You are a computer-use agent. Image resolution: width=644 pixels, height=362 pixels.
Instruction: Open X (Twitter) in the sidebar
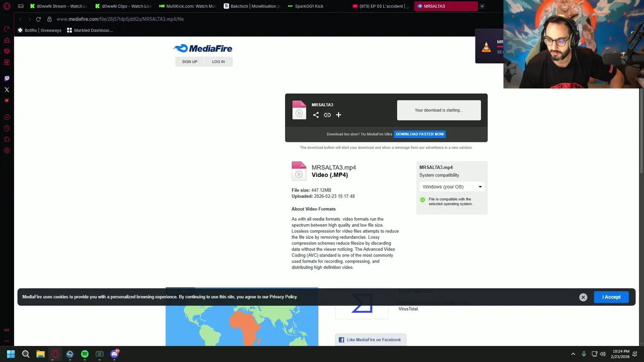coord(7,89)
